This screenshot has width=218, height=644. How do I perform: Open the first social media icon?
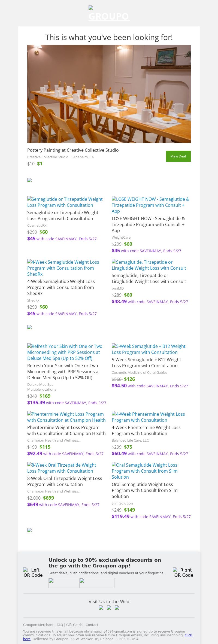pyautogui.click(x=101, y=607)
